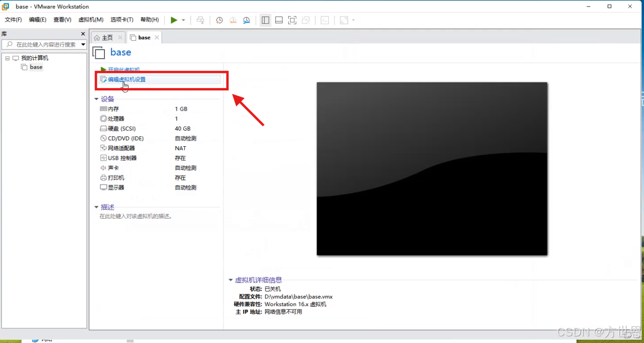Toggle the library sidebar view icon
Viewport: 644px width, 343px height.
pos(266,20)
